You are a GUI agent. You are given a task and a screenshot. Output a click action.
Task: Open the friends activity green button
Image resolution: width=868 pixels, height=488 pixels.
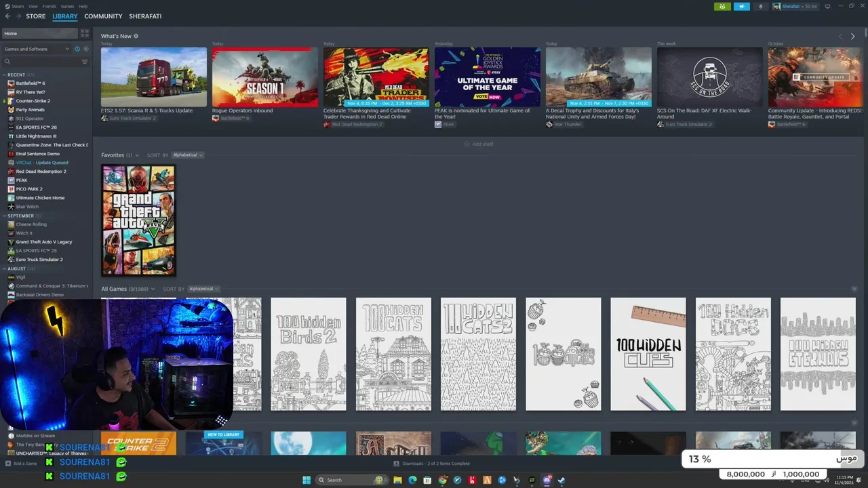coord(722,6)
